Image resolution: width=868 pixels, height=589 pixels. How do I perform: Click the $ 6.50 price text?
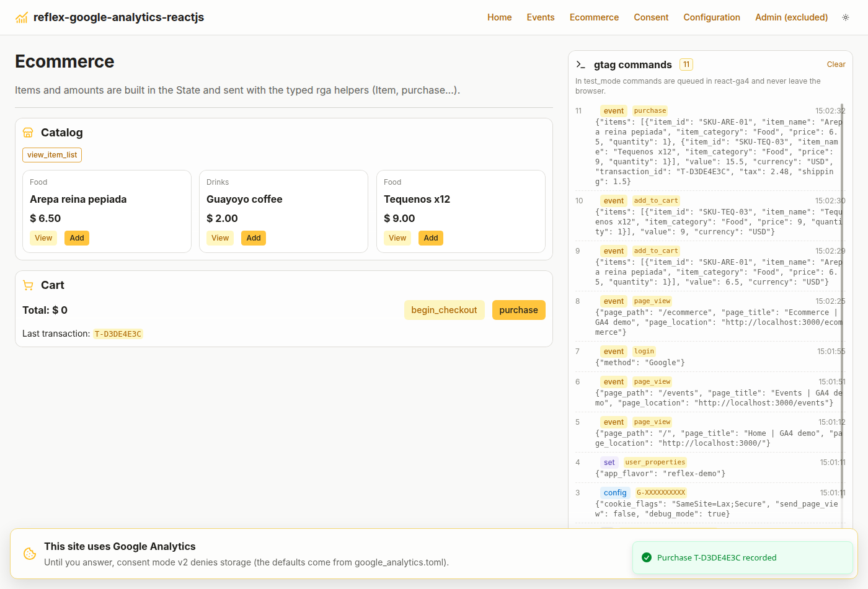coord(45,218)
